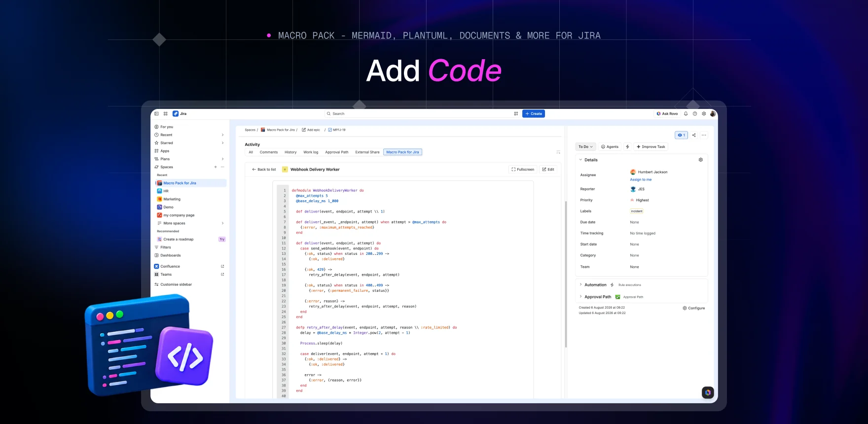Open Spaces more options ellipsis
This screenshot has height=424, width=868.
[x=222, y=167]
